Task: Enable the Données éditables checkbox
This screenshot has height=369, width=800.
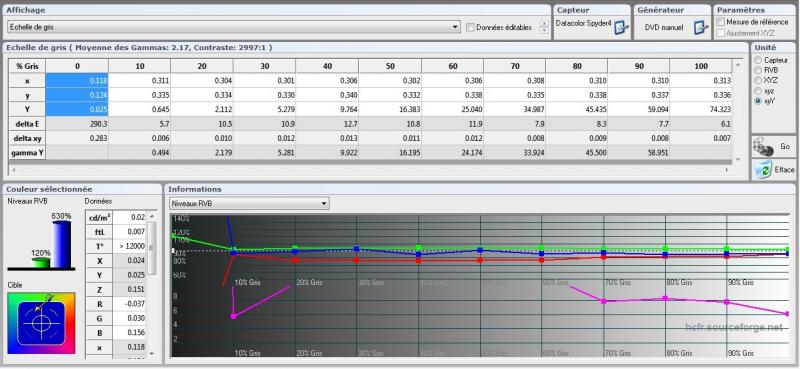Action: click(470, 28)
